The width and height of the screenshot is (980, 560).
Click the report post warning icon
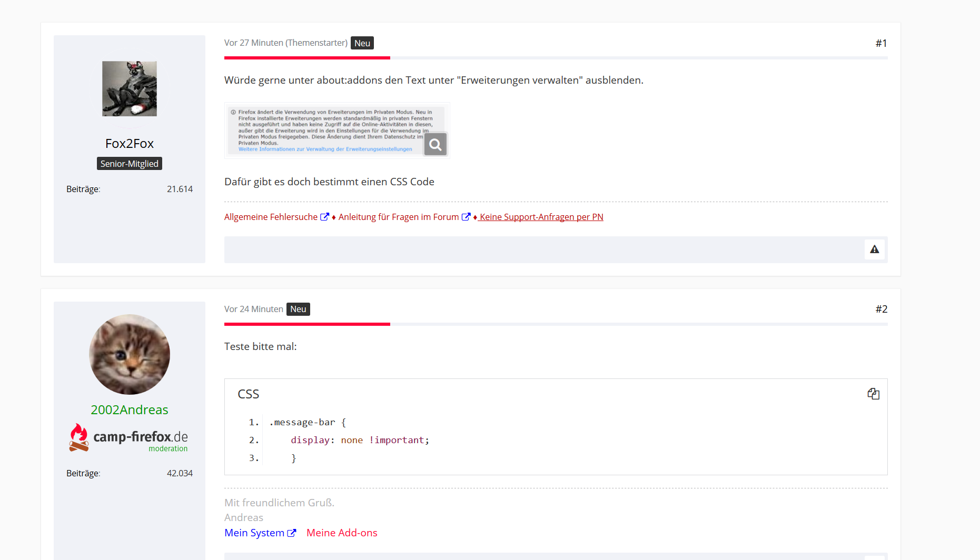874,249
